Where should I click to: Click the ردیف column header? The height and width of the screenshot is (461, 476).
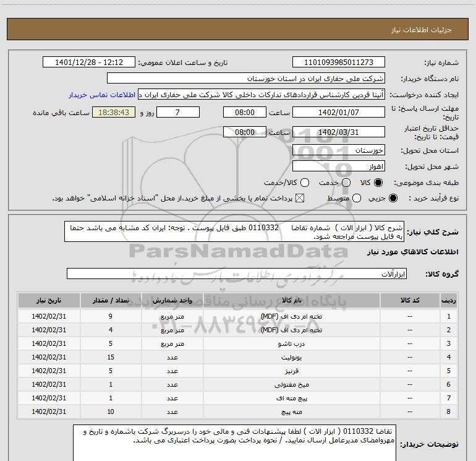click(449, 300)
